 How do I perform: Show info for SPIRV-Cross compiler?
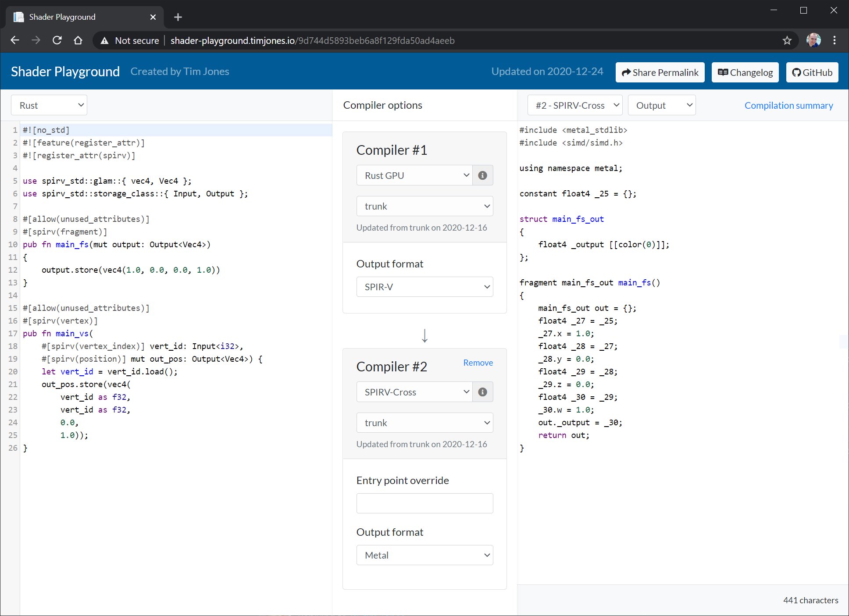tap(482, 392)
